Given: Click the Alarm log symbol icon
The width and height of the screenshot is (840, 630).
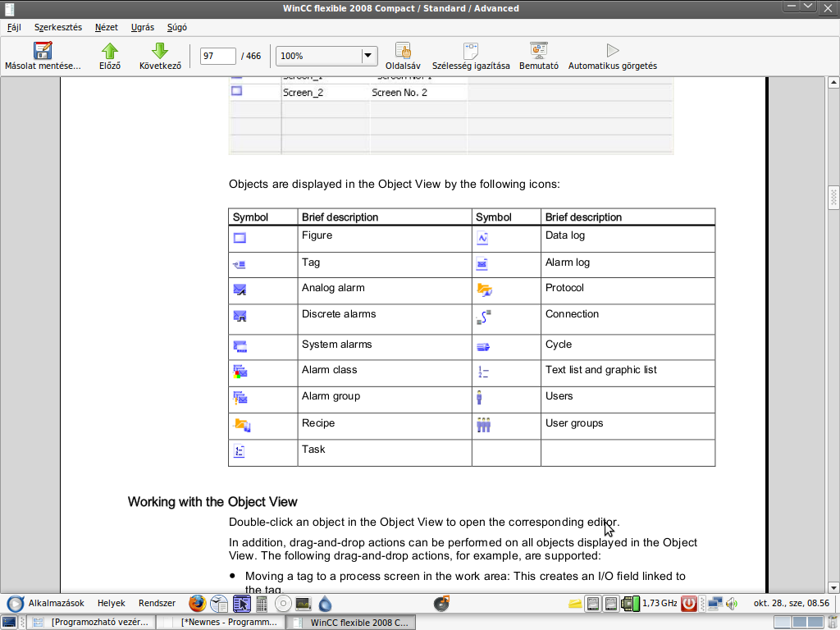Looking at the screenshot, I should tap(482, 264).
